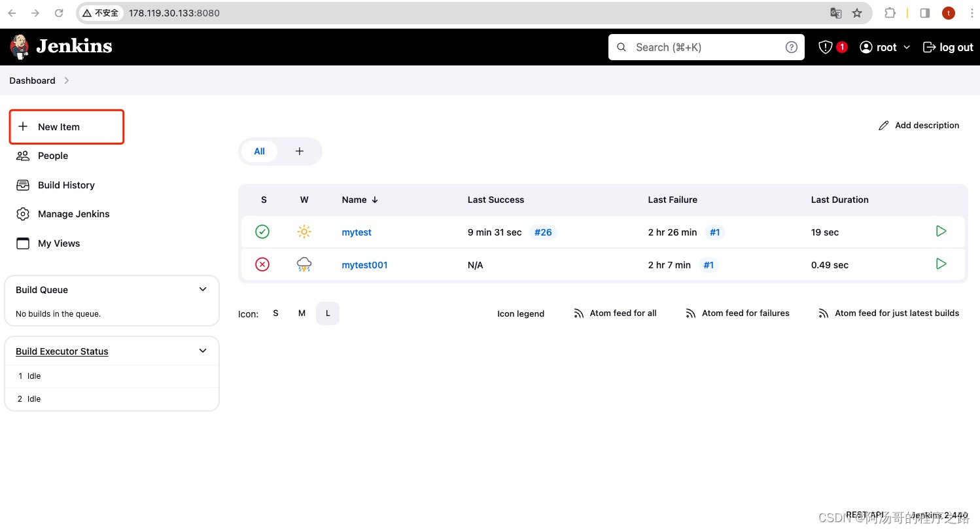The width and height of the screenshot is (980, 530).
Task: Click the 9 min 31 sec cell
Action: pos(495,232)
